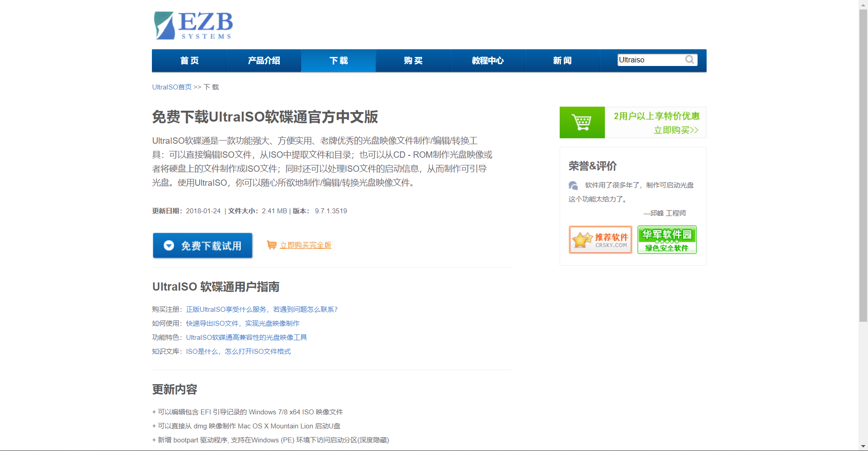Click the scrollbar down arrow

863,446
